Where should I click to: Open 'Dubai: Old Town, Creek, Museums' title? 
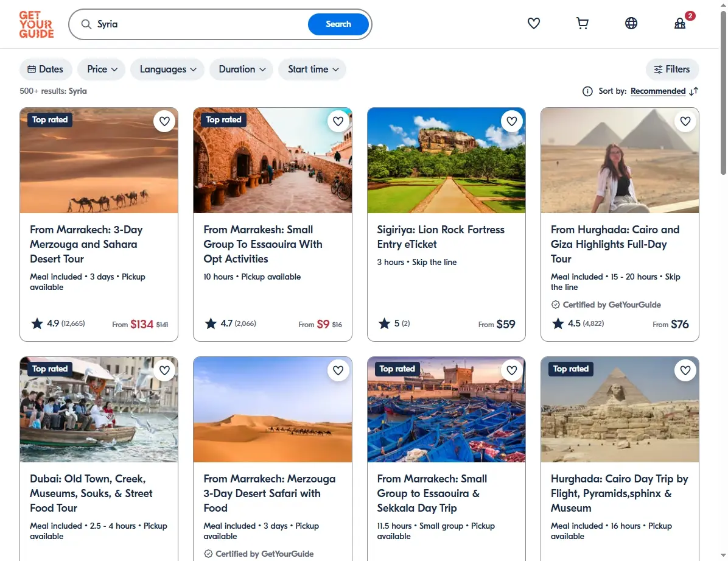click(x=91, y=493)
